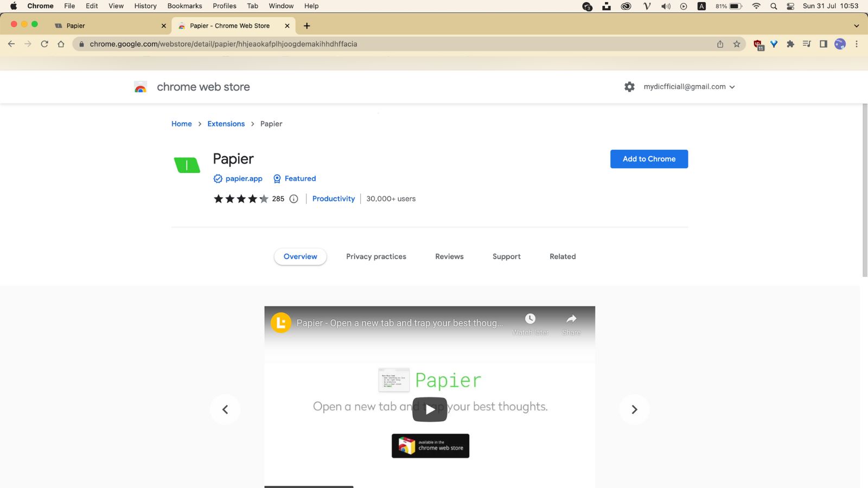Open the Productivity category link
868x488 pixels.
[x=334, y=199]
